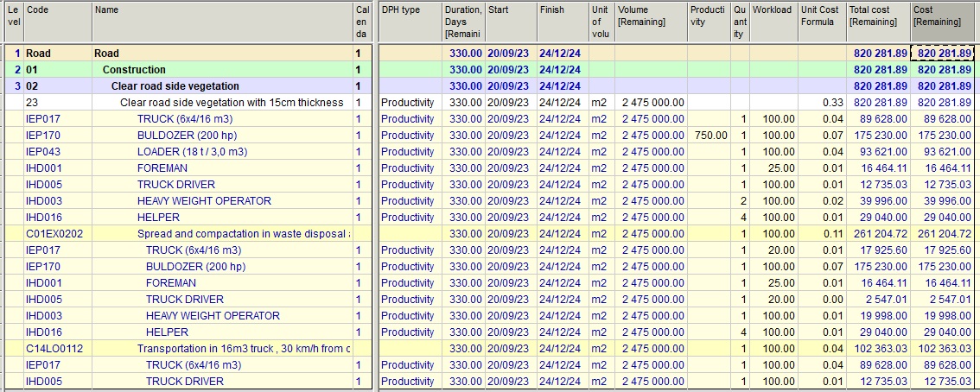
Task: Click the Start column header
Action: pos(511,22)
